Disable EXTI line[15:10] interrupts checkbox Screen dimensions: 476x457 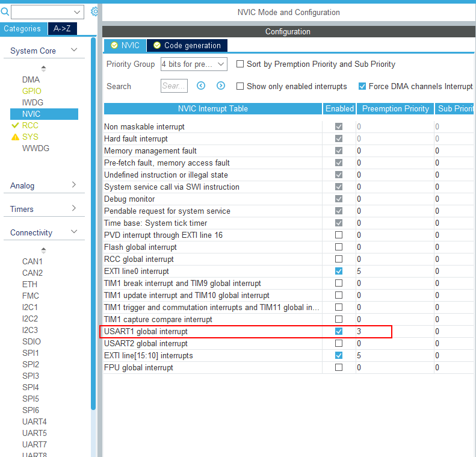click(339, 355)
